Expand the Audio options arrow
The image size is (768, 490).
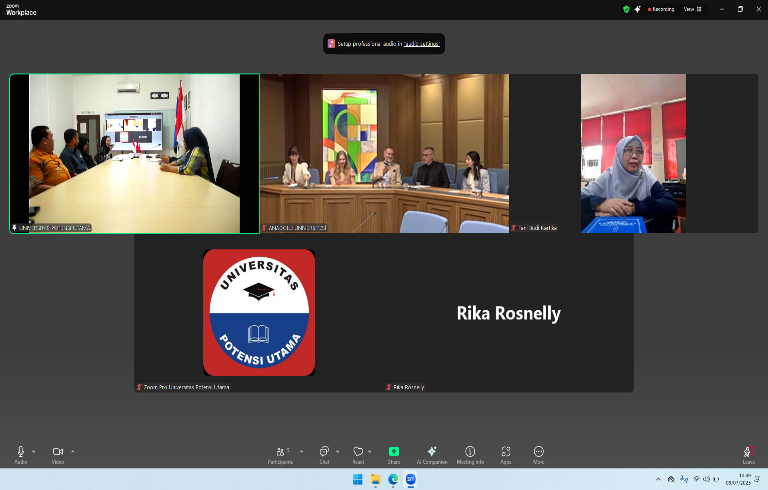[x=34, y=451]
